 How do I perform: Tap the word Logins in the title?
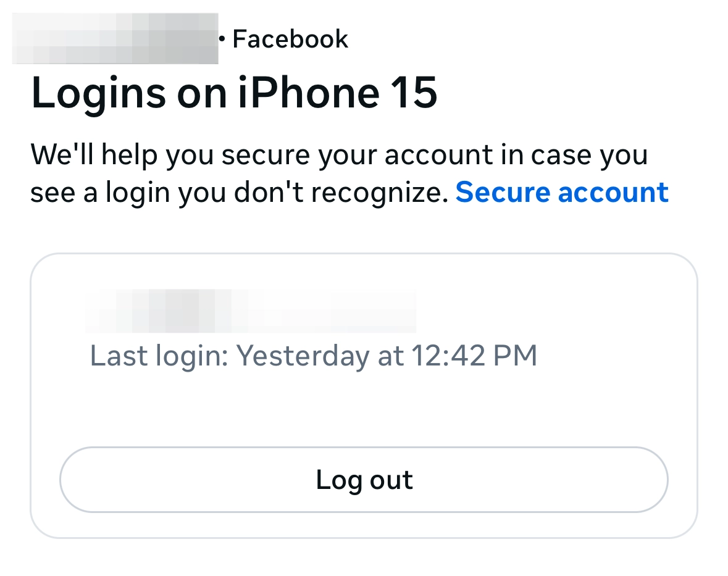click(x=98, y=93)
